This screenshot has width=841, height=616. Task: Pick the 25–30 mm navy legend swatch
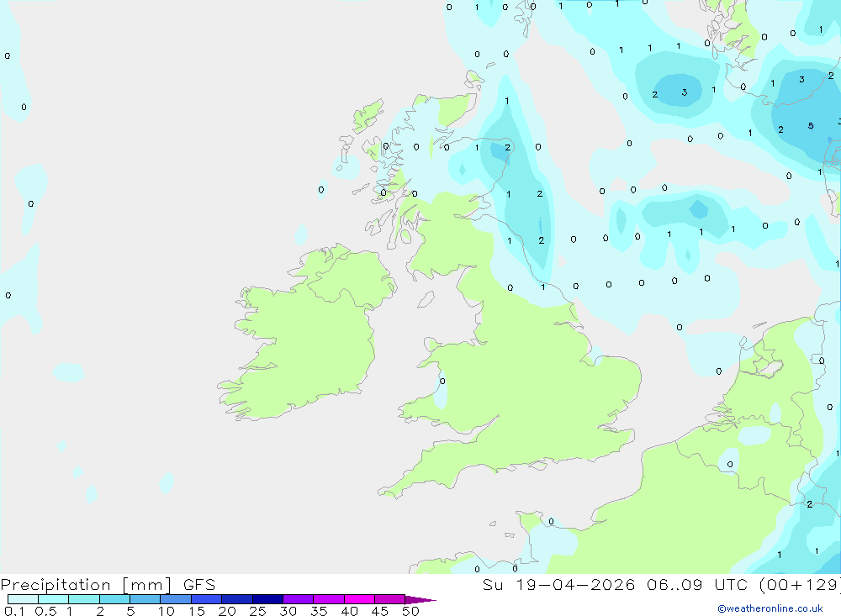coord(267,599)
